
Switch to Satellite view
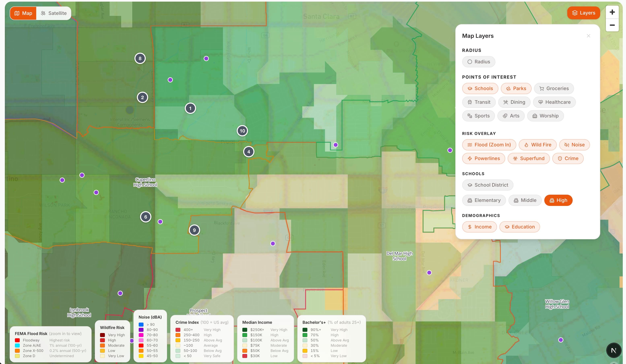point(53,13)
